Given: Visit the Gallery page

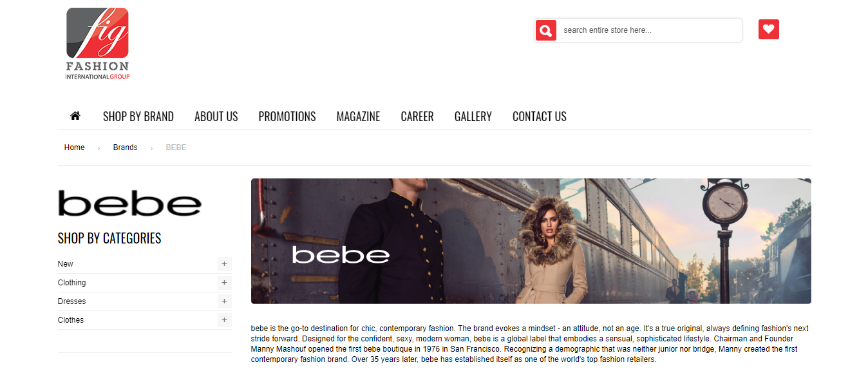Looking at the screenshot, I should (473, 117).
